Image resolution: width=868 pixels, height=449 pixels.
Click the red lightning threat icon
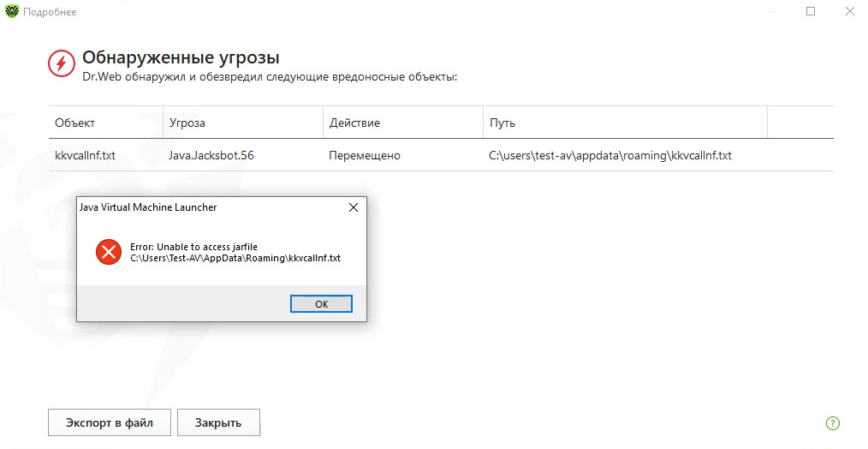[61, 63]
